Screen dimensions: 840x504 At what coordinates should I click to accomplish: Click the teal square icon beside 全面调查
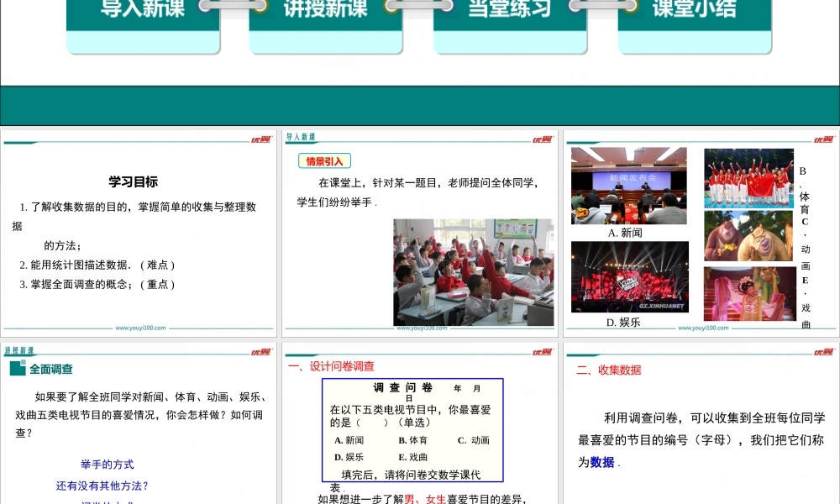tap(18, 369)
